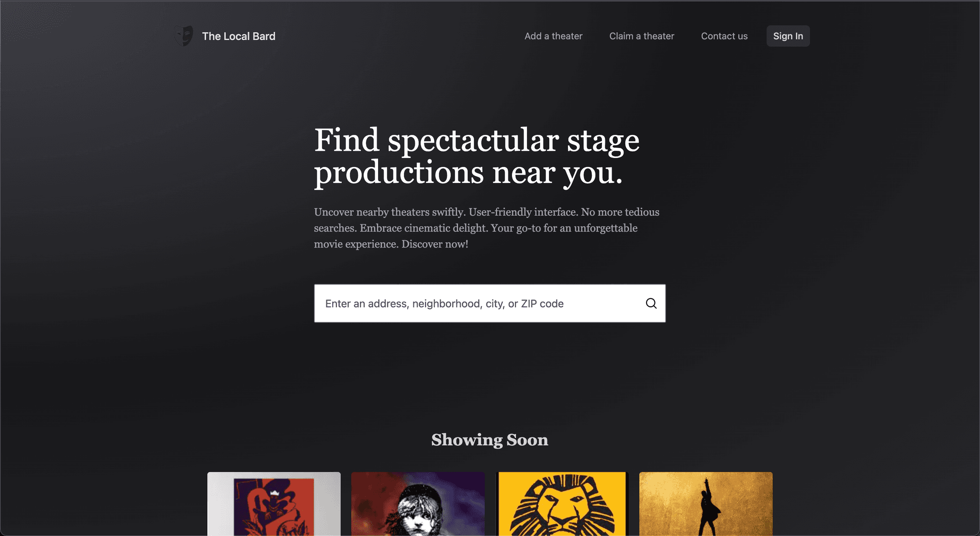Focus the address or ZIP code search field
The height and width of the screenshot is (536, 980).
pos(490,303)
